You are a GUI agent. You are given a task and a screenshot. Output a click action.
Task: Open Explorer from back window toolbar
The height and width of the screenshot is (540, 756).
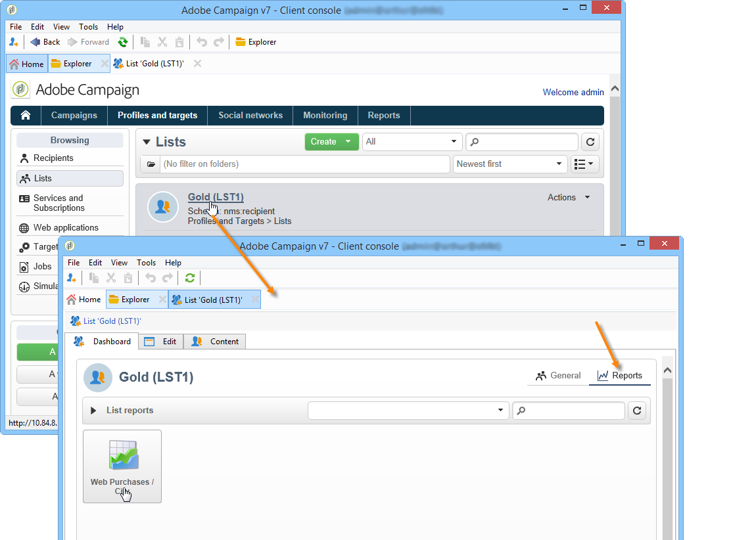(x=256, y=42)
